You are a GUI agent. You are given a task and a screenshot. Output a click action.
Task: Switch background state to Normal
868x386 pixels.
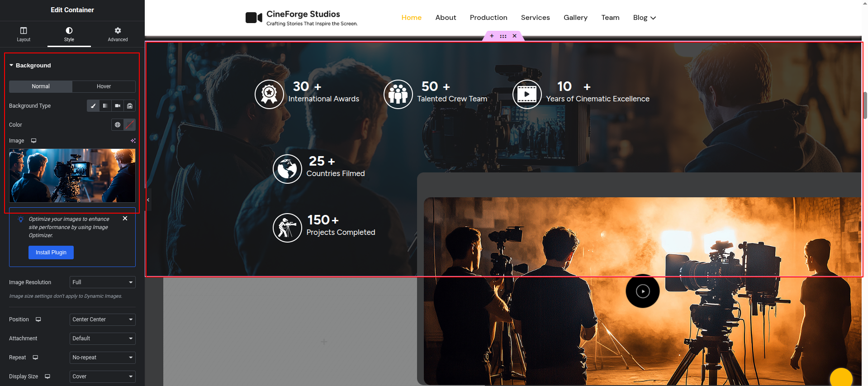(41, 86)
